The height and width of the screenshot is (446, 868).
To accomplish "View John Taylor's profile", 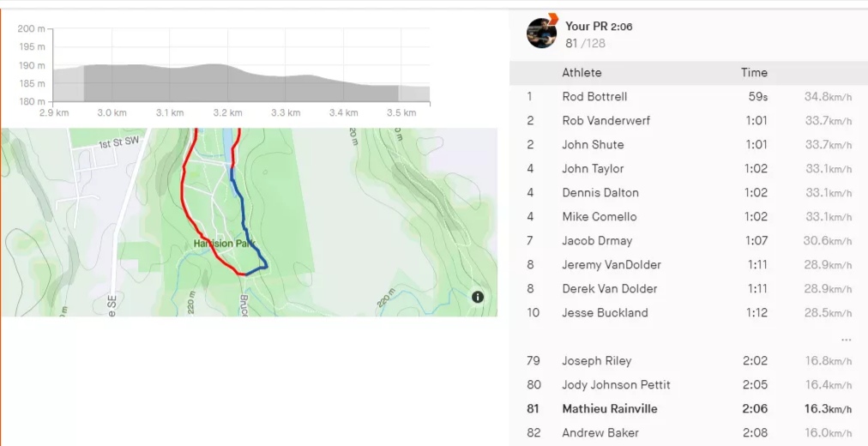I will (593, 169).
